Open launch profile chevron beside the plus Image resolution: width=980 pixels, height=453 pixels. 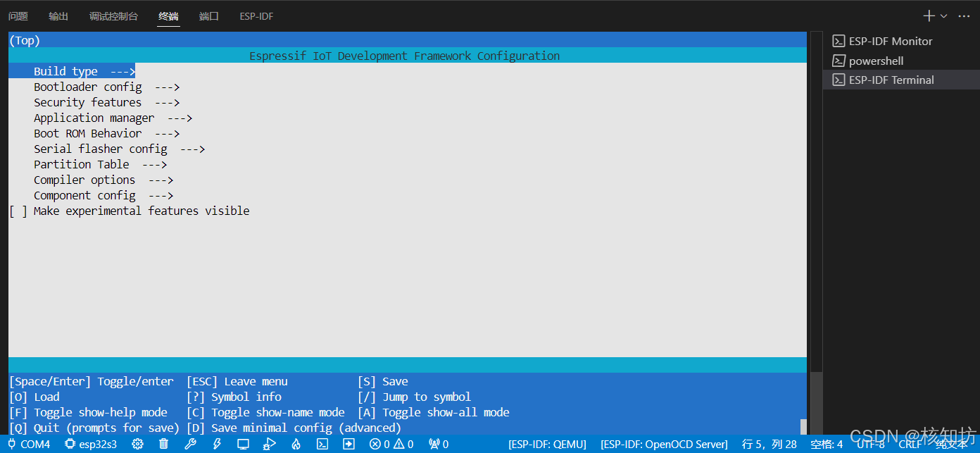[944, 15]
